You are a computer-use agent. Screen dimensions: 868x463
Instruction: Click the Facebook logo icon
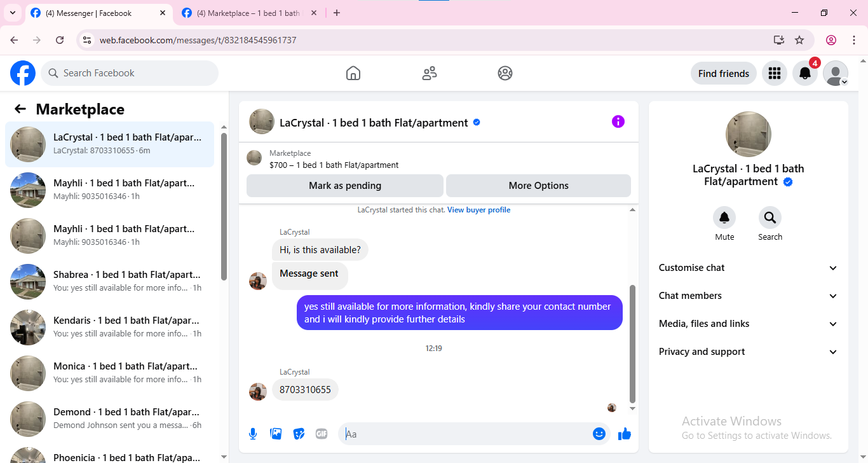(23, 73)
